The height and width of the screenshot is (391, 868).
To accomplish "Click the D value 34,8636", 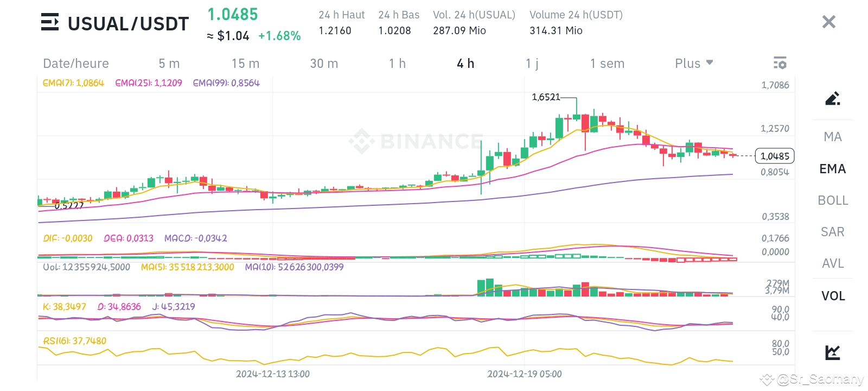I will click(x=119, y=307).
